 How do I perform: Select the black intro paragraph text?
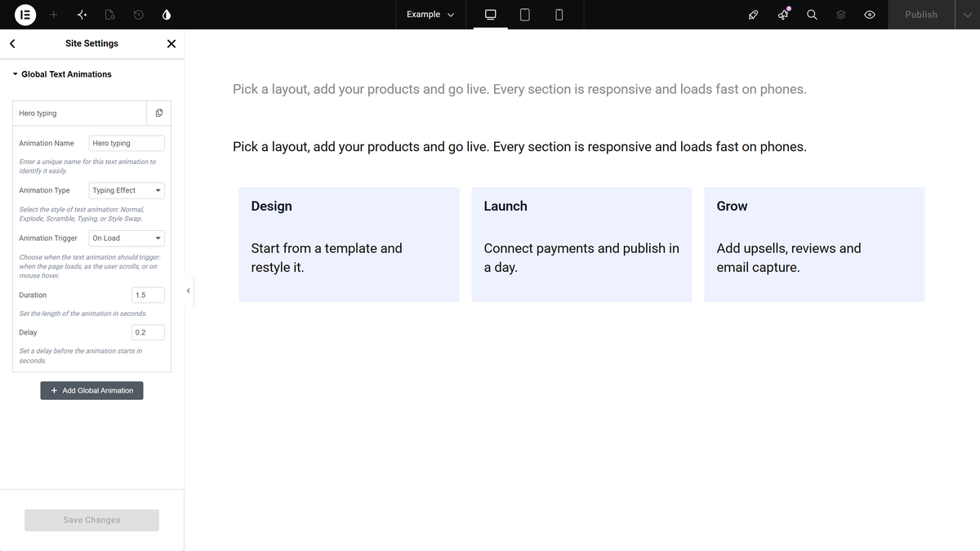click(519, 147)
